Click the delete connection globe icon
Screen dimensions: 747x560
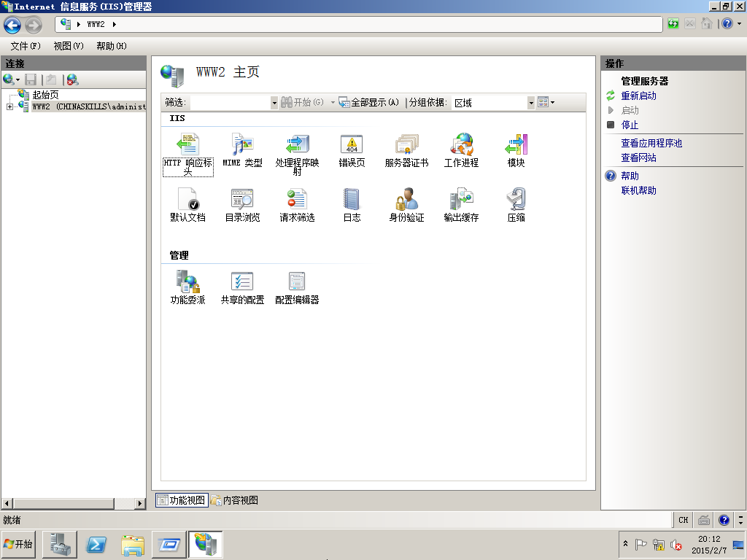click(x=72, y=79)
